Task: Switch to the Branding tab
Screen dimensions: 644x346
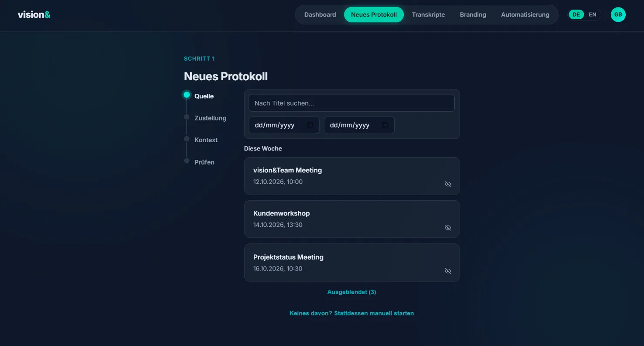Action: coord(473,14)
